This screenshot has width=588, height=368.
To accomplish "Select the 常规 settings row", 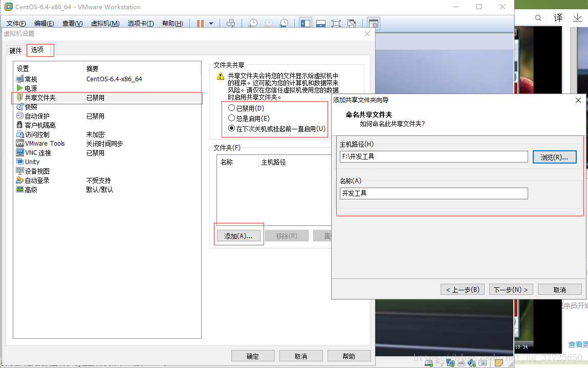I will [x=107, y=79].
